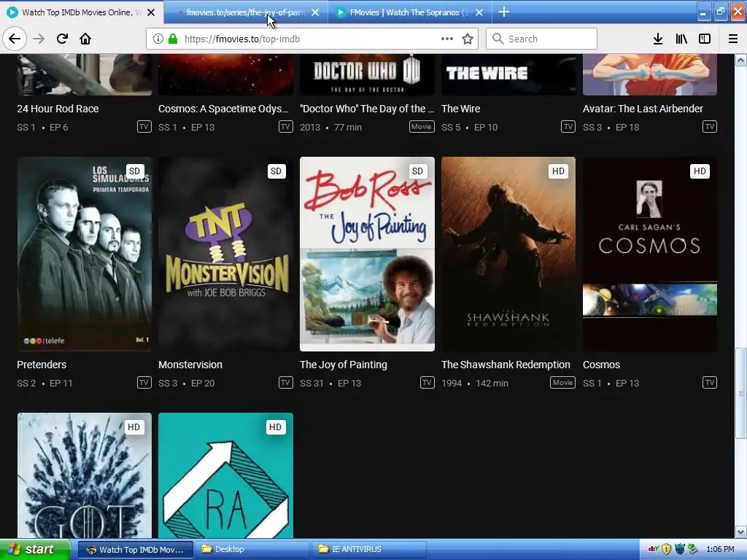Click HD badge on Shawshank Redemption poster
The image size is (747, 560).
(x=558, y=171)
